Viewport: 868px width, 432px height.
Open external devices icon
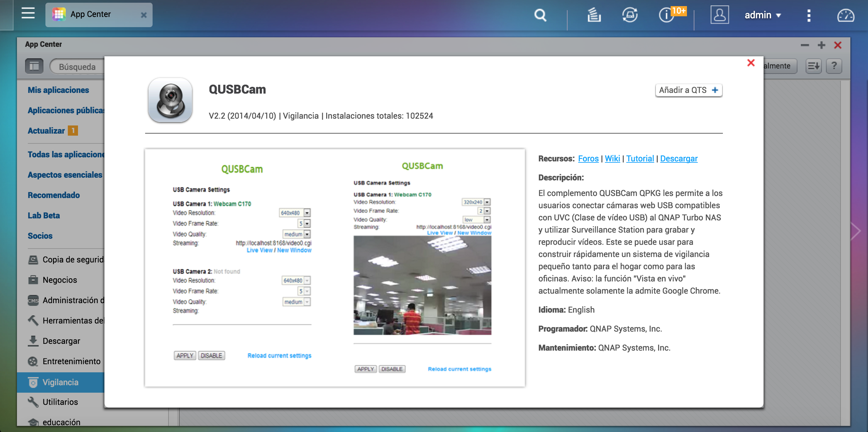630,15
